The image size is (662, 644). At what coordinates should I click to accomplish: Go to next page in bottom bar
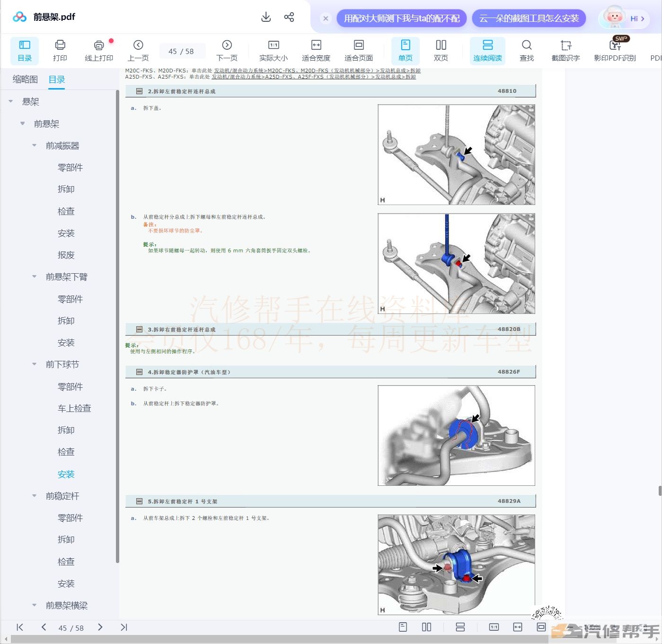click(x=100, y=627)
